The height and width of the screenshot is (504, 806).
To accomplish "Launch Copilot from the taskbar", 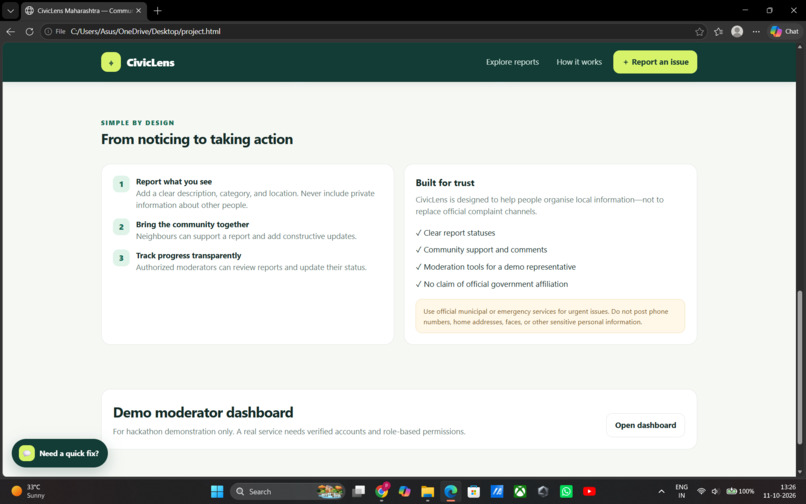I will click(x=405, y=492).
